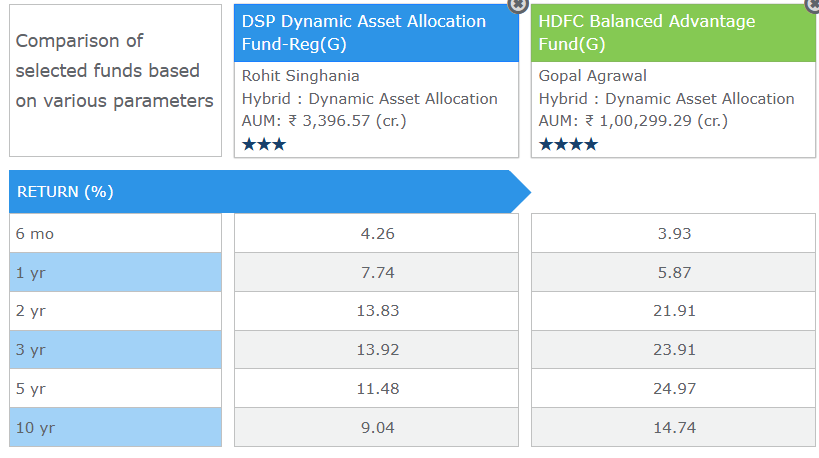
Task: Remove DSP Dynamic Asset Allocation fund from comparison
Action: 516,5
